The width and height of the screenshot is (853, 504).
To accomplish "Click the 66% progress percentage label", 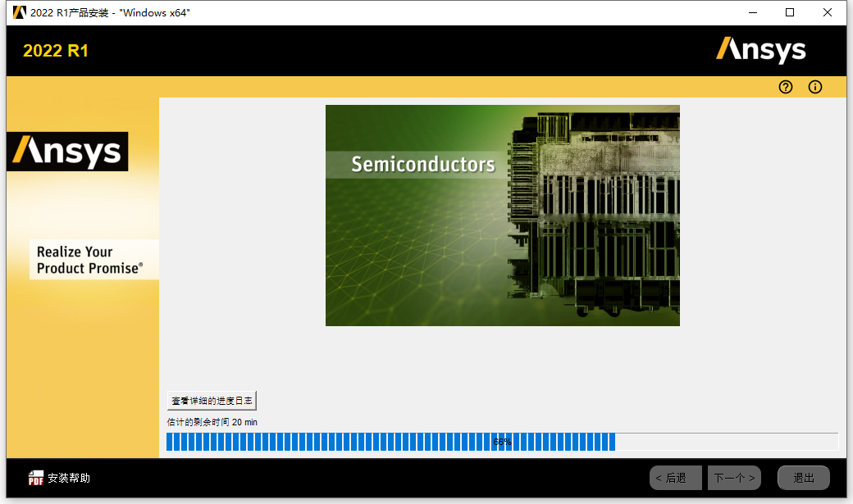I will [x=502, y=442].
